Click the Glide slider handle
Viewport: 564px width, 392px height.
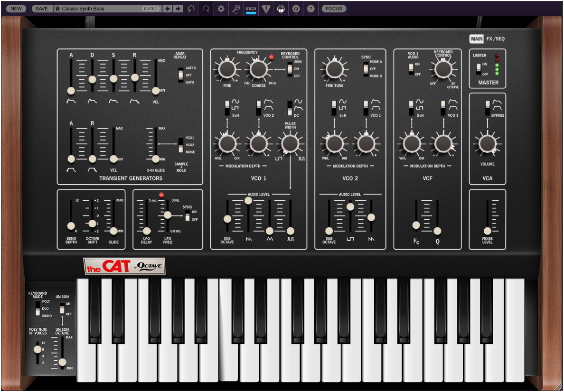tap(113, 231)
